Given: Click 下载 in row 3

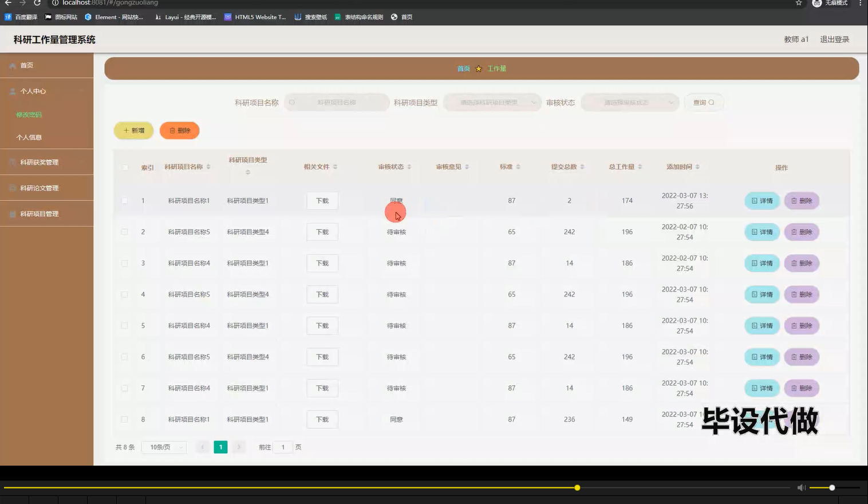Looking at the screenshot, I should tap(322, 263).
